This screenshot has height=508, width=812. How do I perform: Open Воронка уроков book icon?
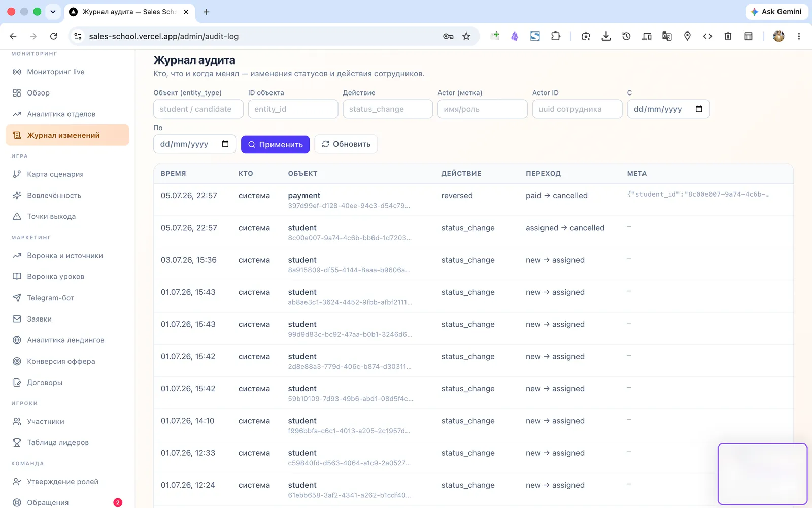(17, 277)
